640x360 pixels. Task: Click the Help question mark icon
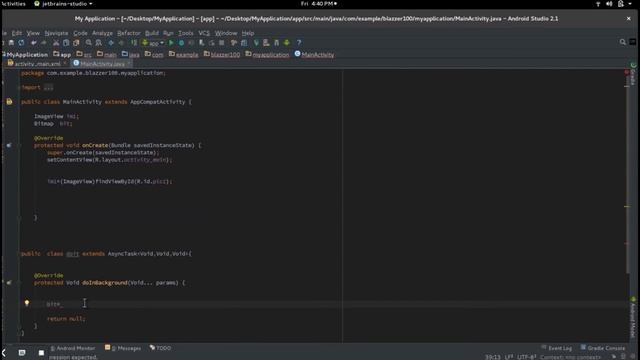[x=299, y=42]
